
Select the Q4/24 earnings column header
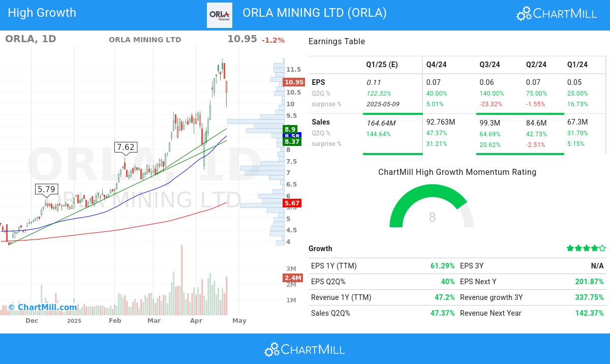436,65
